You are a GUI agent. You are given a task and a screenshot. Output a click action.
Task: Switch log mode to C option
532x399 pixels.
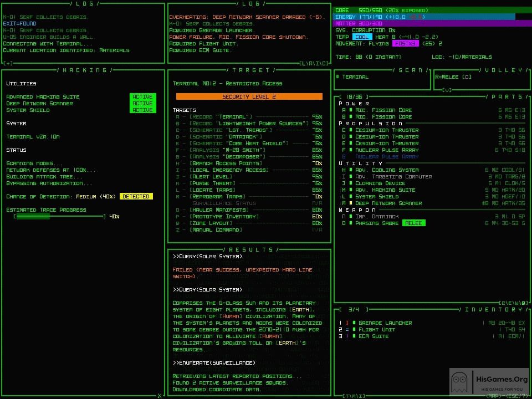(324, 63)
